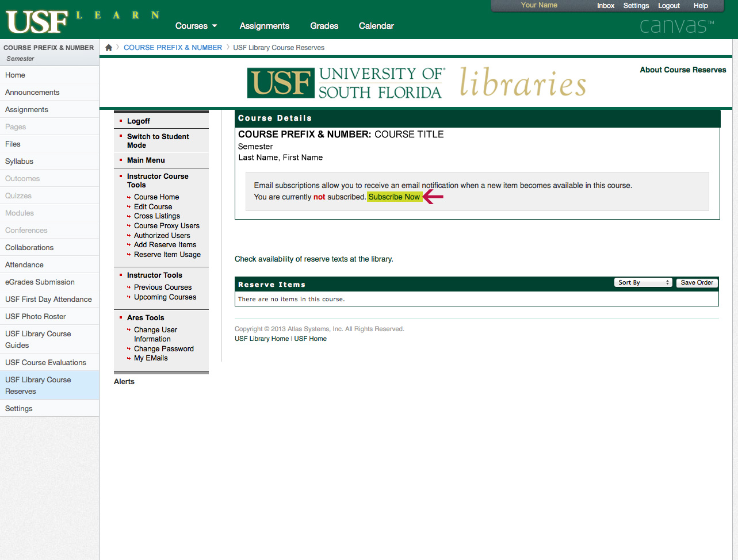Open Quizzes in course sidebar
Viewport: 738px width, 560px height.
coord(49,195)
